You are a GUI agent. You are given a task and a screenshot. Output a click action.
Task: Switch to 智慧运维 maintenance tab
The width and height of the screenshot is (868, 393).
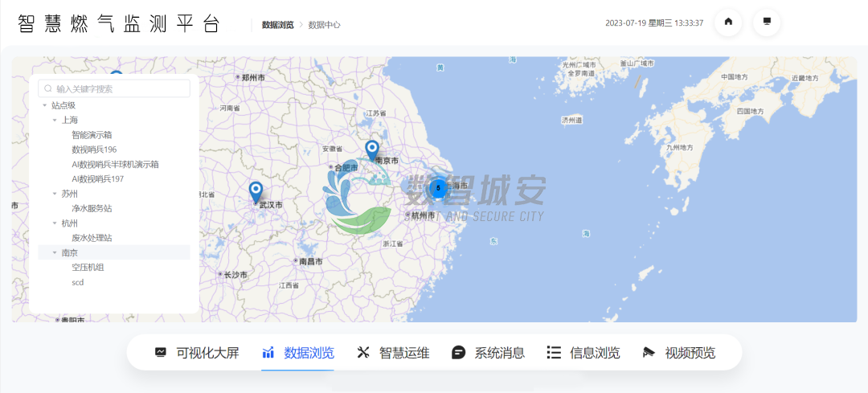pyautogui.click(x=393, y=353)
